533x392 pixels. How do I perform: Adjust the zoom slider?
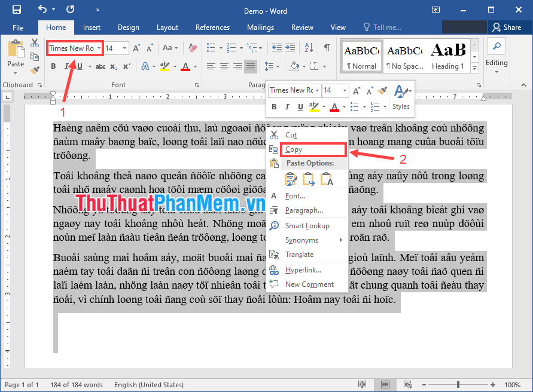[459, 385]
